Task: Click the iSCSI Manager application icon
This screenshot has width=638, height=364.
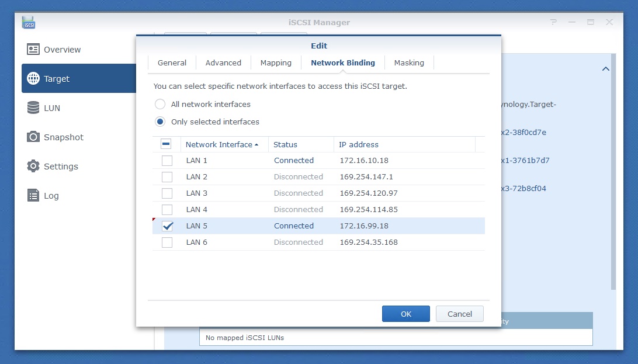Action: 28,22
